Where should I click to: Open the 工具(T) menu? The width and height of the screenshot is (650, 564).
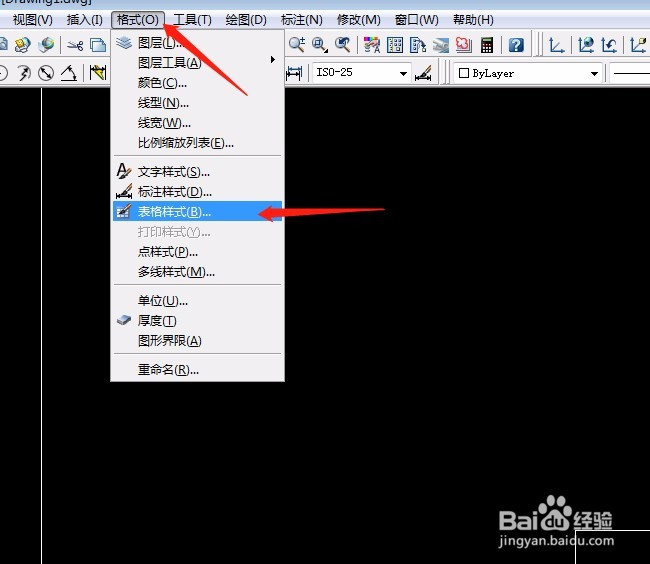point(192,19)
